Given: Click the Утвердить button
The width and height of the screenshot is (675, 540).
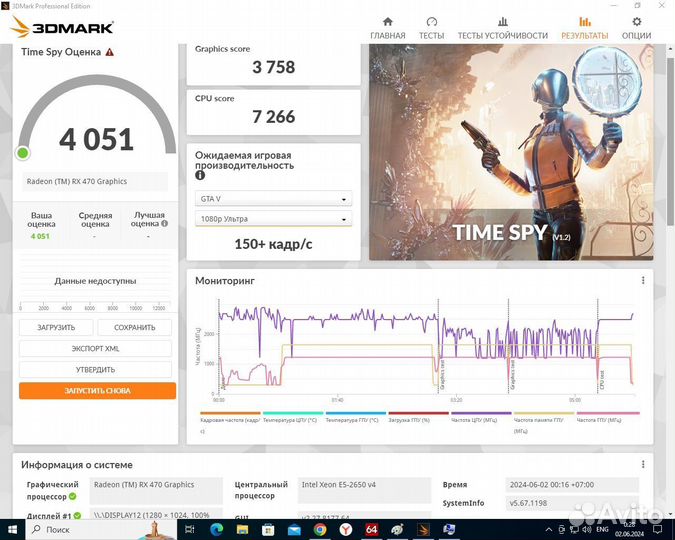Looking at the screenshot, I should [95, 369].
